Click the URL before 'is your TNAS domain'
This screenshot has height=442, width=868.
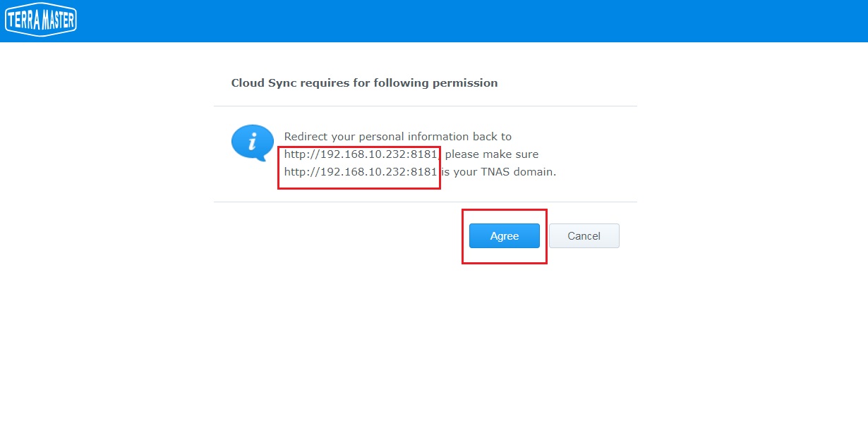[361, 172]
